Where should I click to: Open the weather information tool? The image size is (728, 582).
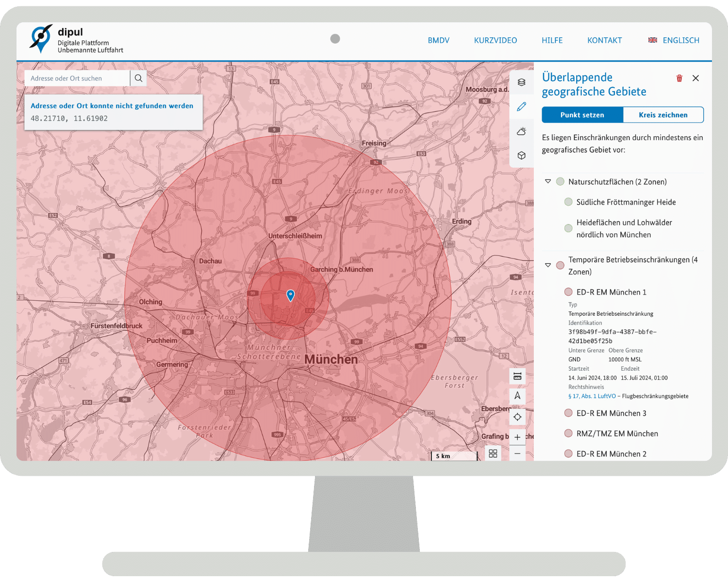(521, 131)
